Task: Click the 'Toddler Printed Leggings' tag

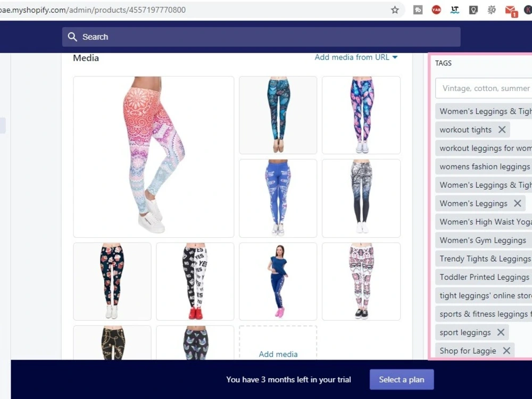Action: click(x=484, y=277)
